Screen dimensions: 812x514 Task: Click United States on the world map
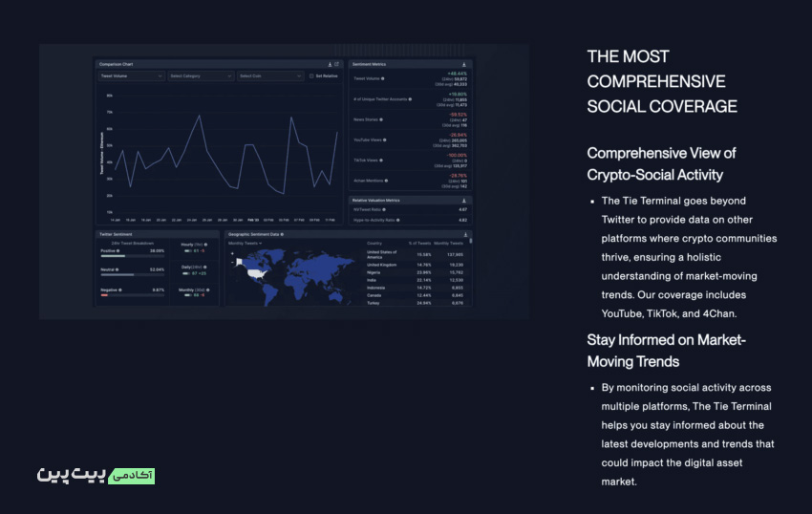(x=255, y=274)
